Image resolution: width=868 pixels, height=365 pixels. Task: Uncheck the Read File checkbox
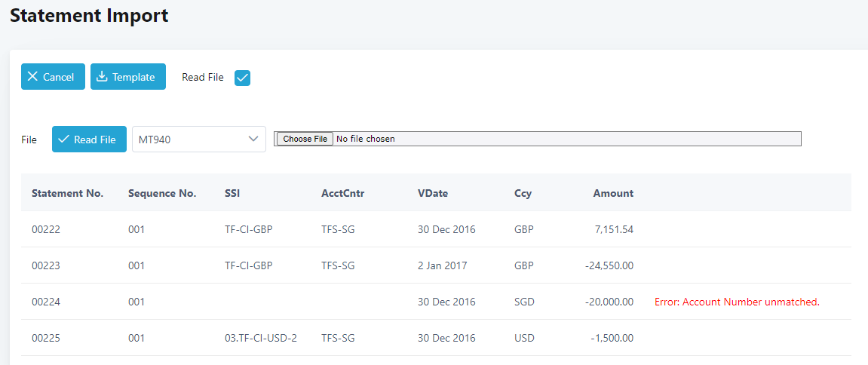[x=243, y=78]
